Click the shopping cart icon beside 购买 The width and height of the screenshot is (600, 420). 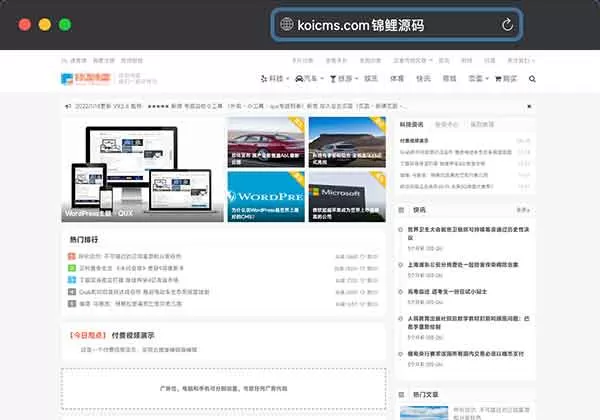pyautogui.click(x=498, y=79)
